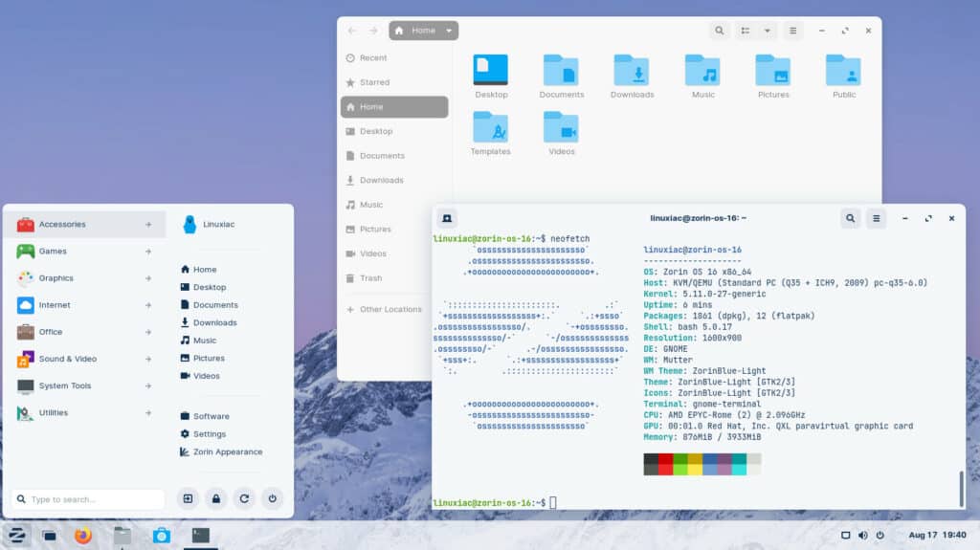Open the Office category
Screen dimensions: 980x550
point(85,332)
